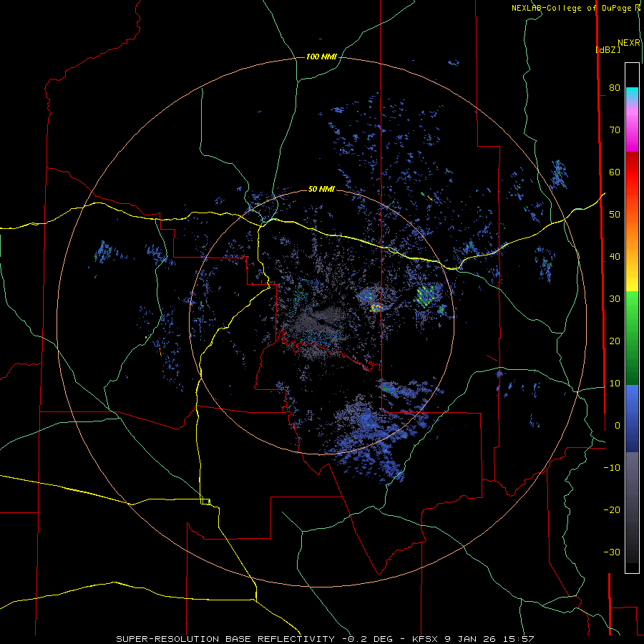Click the -30 value on the dBZ scale

(612, 552)
